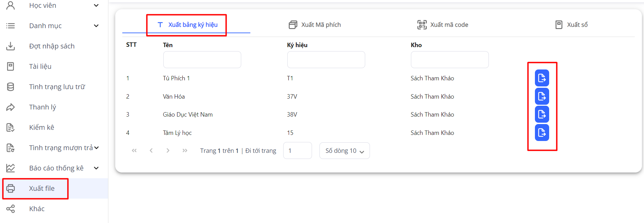Click the share icon beside Khác
This screenshot has height=223, width=644.
[x=11, y=209]
